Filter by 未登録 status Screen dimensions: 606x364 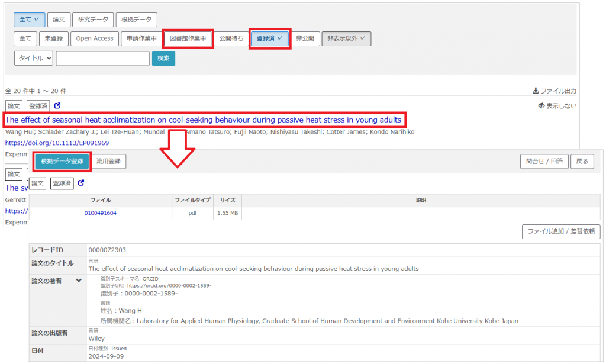coord(54,38)
